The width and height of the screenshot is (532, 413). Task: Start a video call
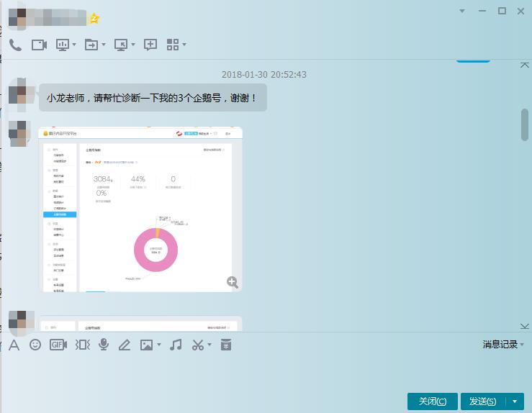[x=39, y=45]
